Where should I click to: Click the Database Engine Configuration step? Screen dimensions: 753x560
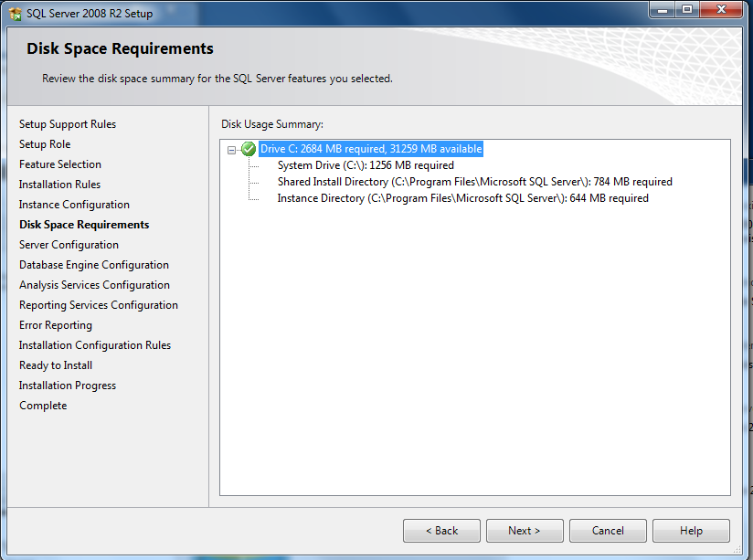pyautogui.click(x=94, y=265)
